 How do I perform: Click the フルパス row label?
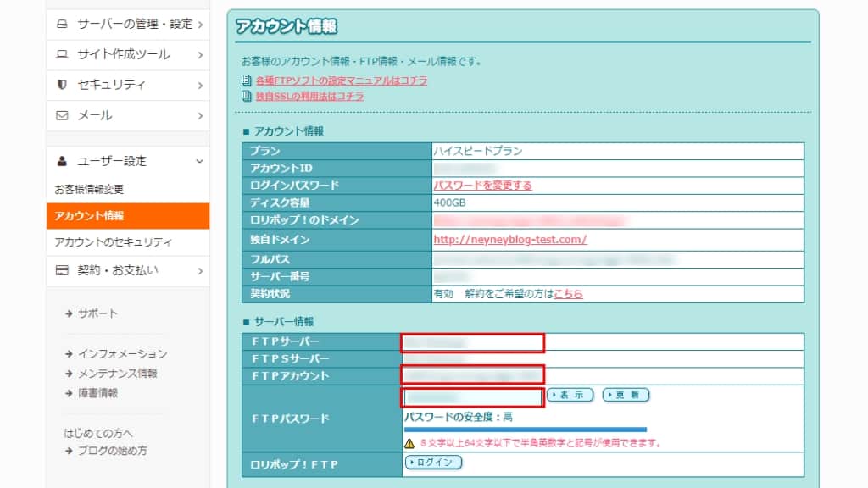click(270, 259)
